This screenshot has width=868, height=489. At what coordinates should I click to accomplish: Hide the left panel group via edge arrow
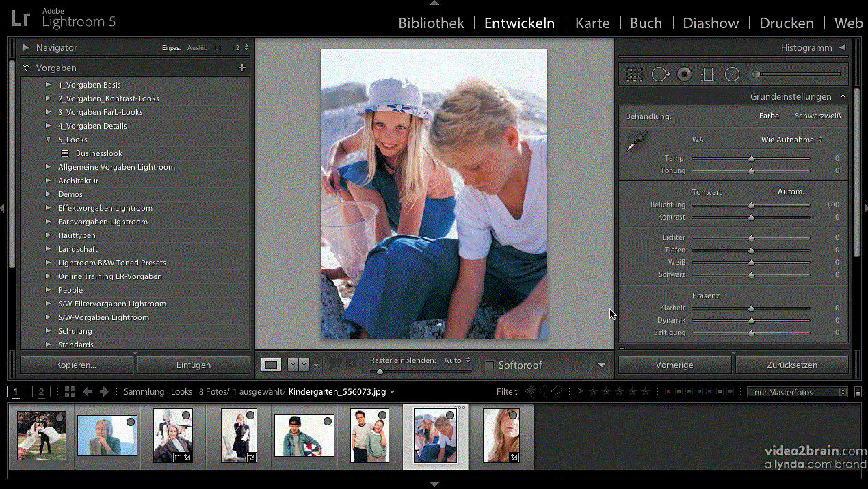pos(3,208)
